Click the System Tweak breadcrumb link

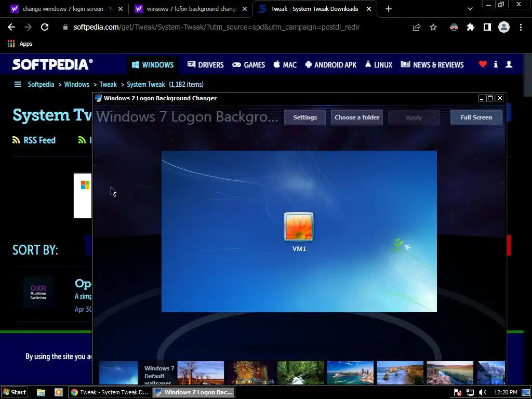pyautogui.click(x=146, y=85)
